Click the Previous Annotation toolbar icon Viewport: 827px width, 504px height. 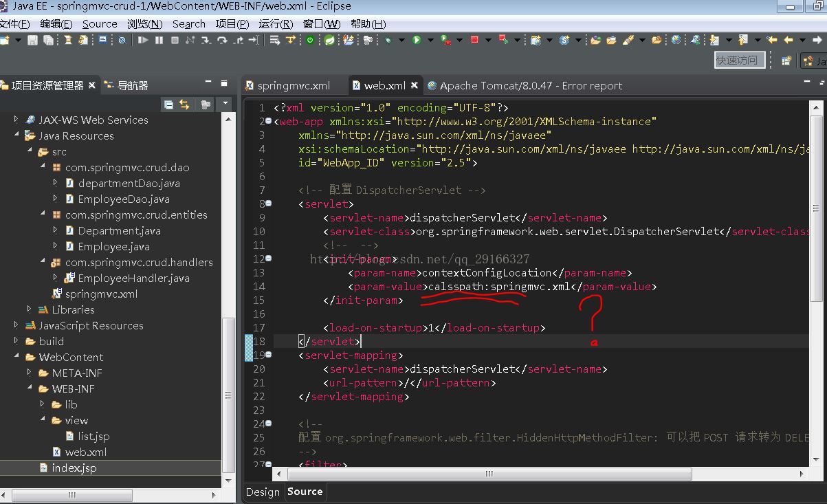743,41
